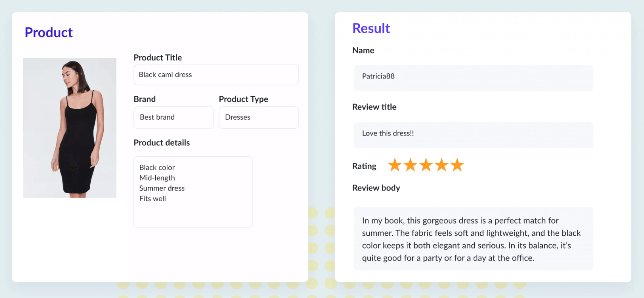
Task: Click the Product heading
Action: coord(48,32)
